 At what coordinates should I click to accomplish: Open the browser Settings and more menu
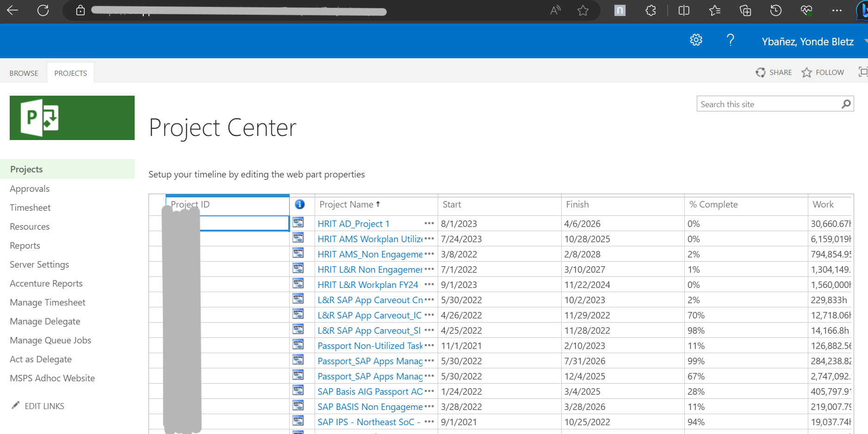point(837,10)
